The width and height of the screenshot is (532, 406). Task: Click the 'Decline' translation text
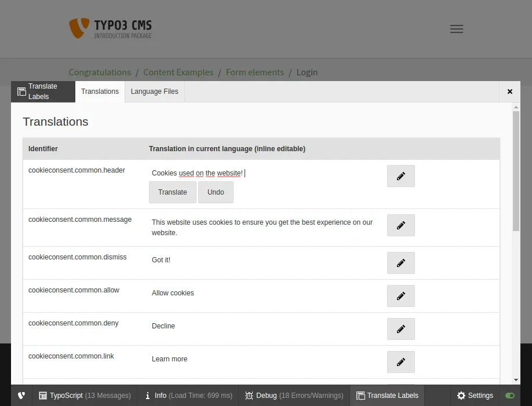[163, 326]
